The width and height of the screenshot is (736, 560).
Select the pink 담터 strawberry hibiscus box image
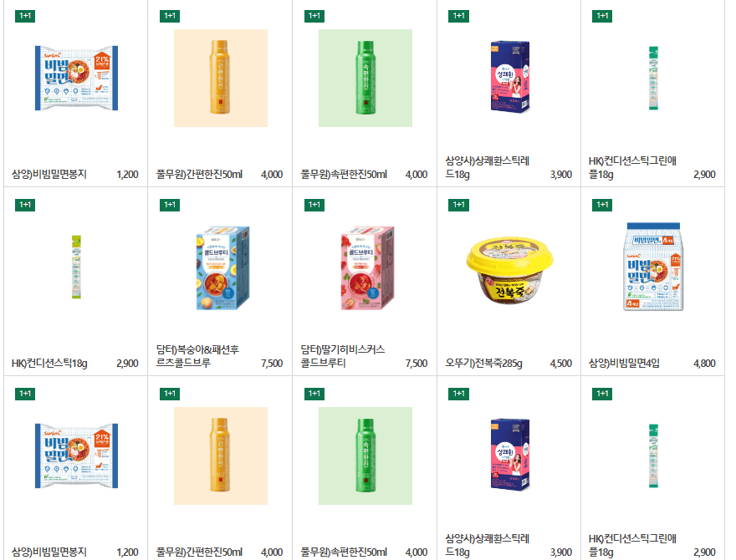pyautogui.click(x=367, y=267)
